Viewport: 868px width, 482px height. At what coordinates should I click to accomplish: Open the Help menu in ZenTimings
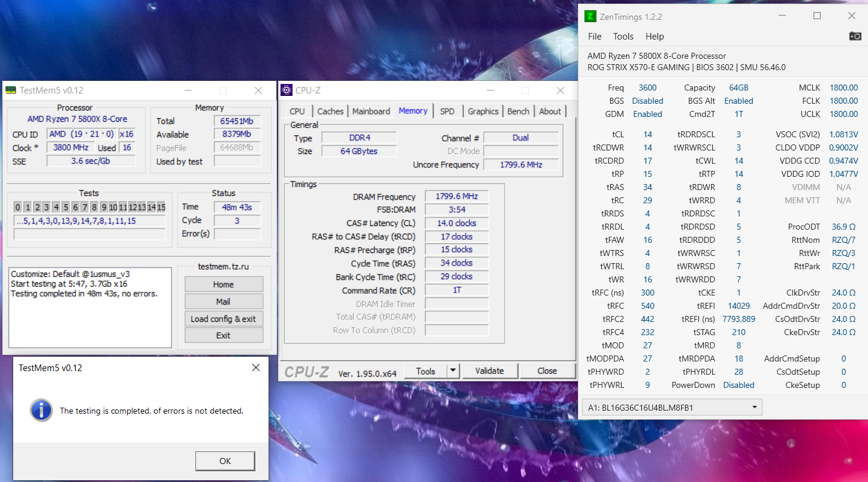coord(655,37)
